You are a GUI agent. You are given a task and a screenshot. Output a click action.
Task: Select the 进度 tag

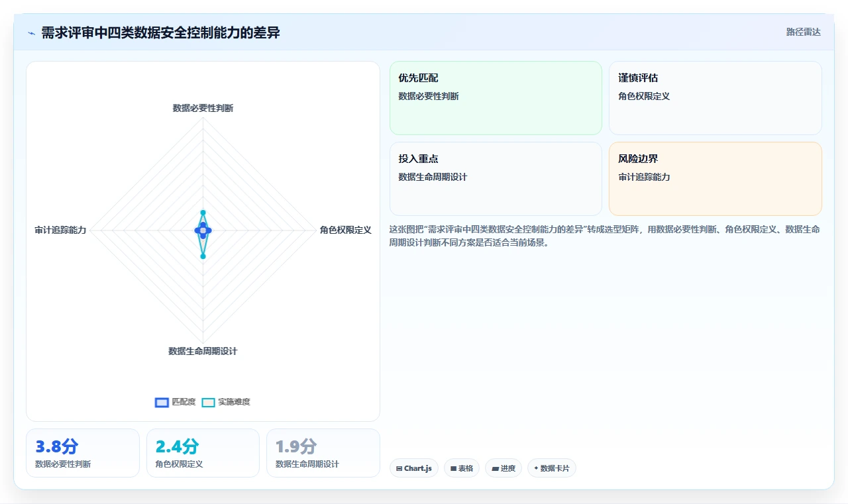pos(503,468)
